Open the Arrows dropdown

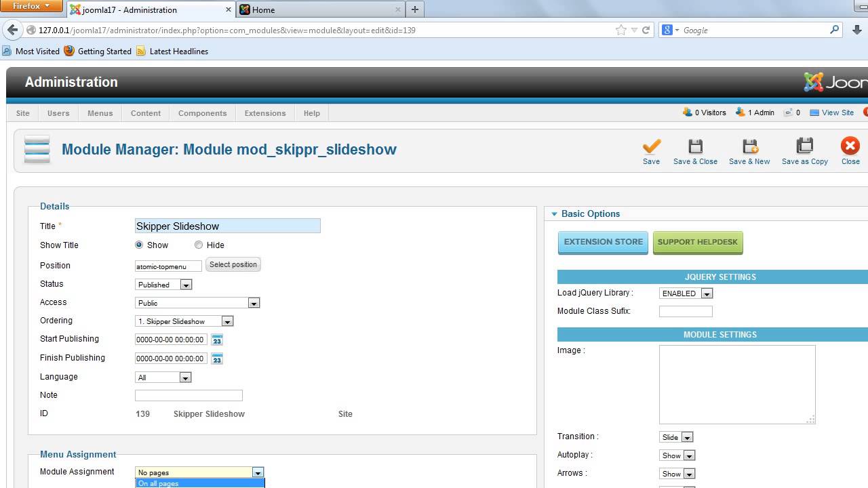[677, 474]
